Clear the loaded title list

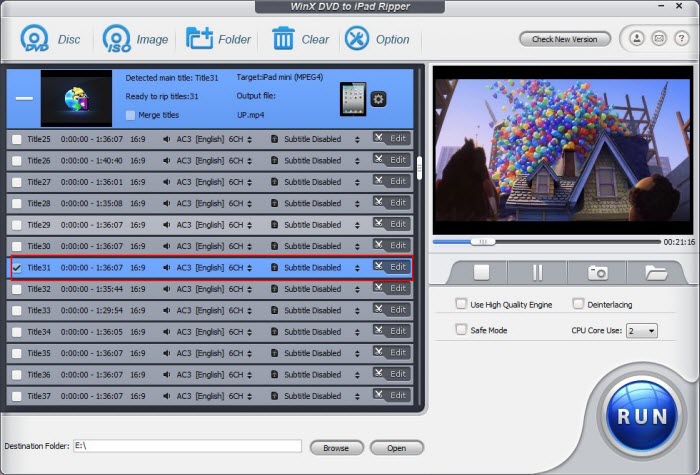coord(300,39)
